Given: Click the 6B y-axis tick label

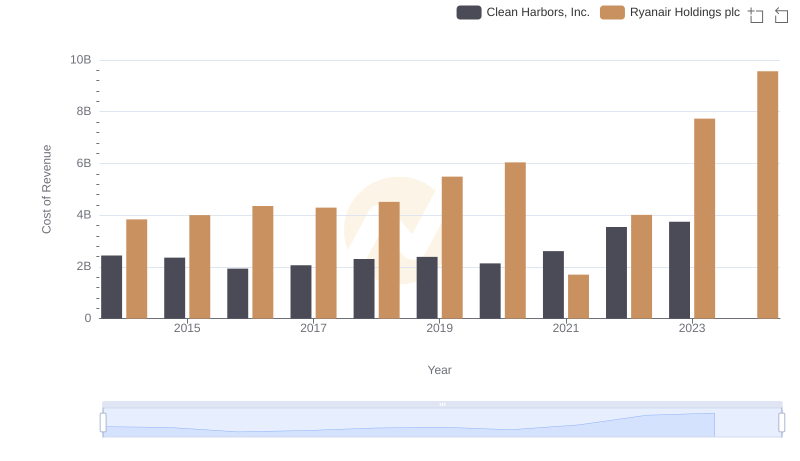Looking at the screenshot, I should click(x=84, y=163).
